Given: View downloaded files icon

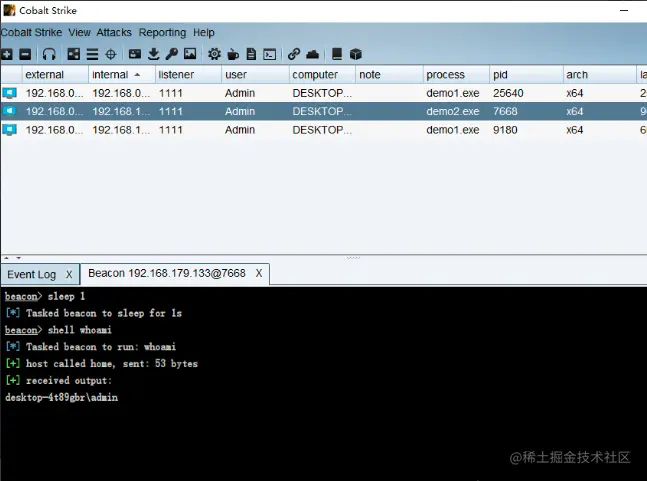Looking at the screenshot, I should (x=153, y=54).
